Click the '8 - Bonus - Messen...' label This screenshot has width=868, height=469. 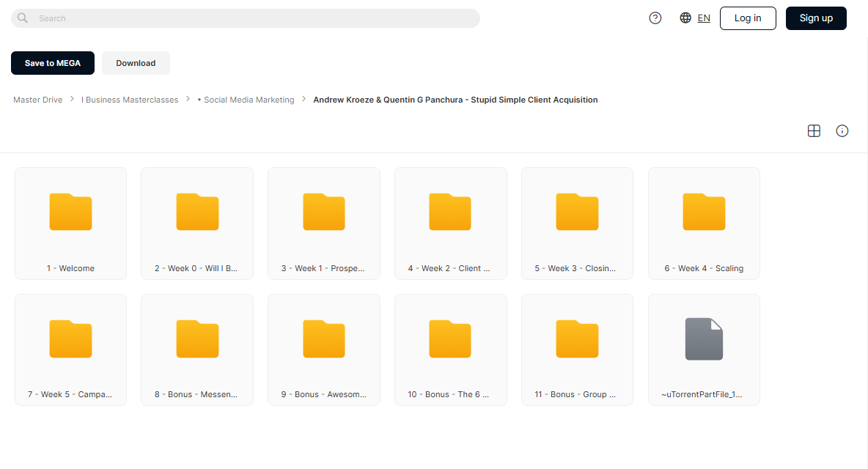coord(196,394)
